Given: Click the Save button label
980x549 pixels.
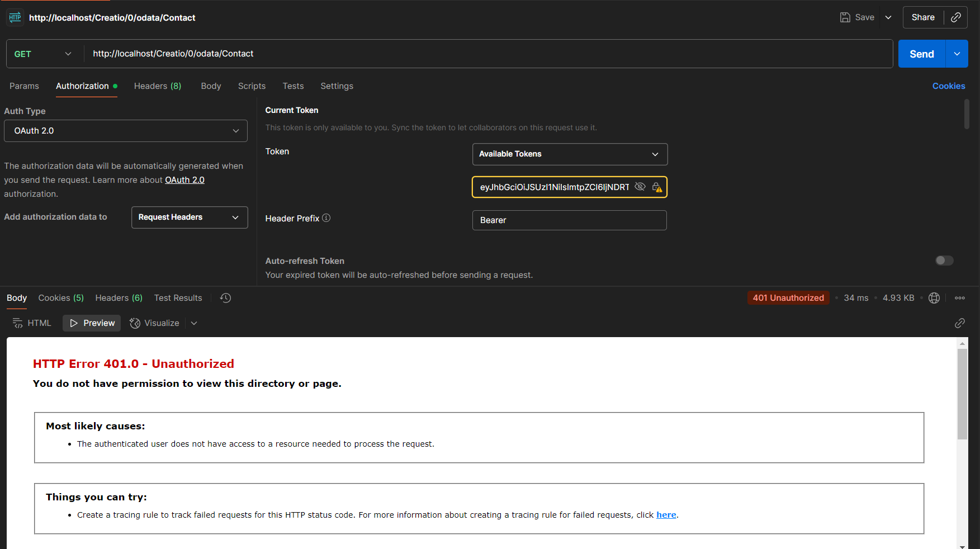Looking at the screenshot, I should click(864, 17).
